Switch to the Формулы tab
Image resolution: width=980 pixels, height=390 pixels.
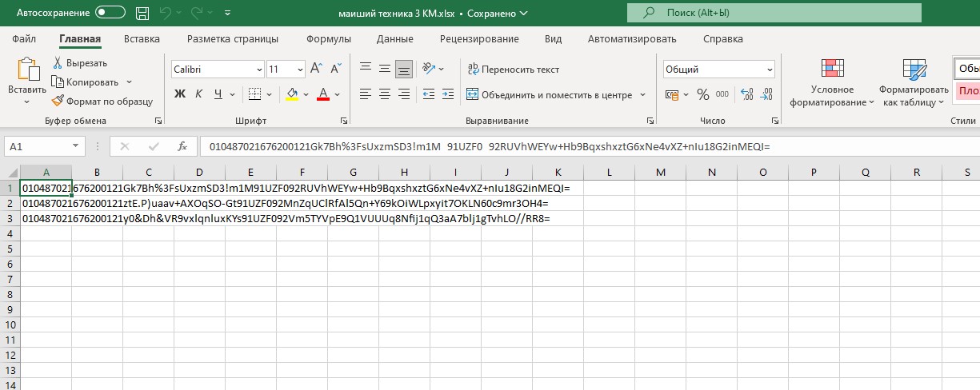coord(328,38)
